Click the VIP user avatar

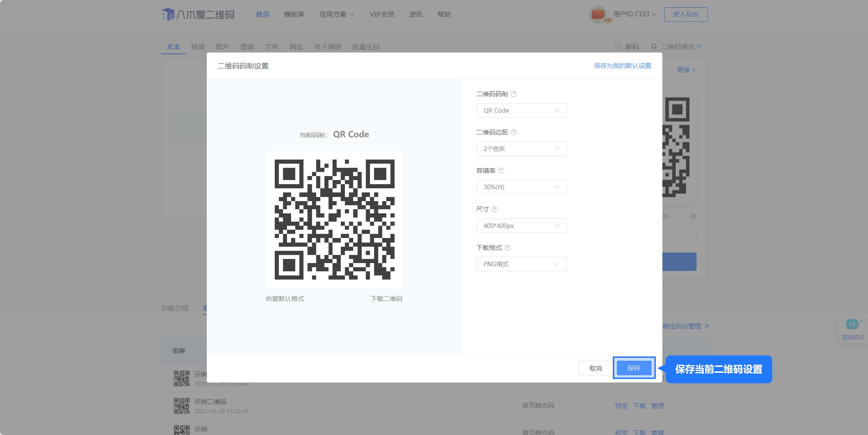pos(598,14)
